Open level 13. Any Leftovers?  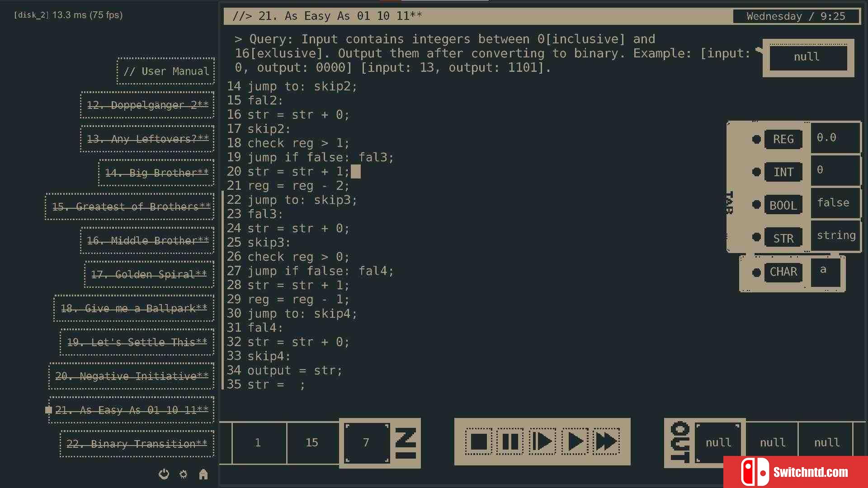click(x=147, y=139)
